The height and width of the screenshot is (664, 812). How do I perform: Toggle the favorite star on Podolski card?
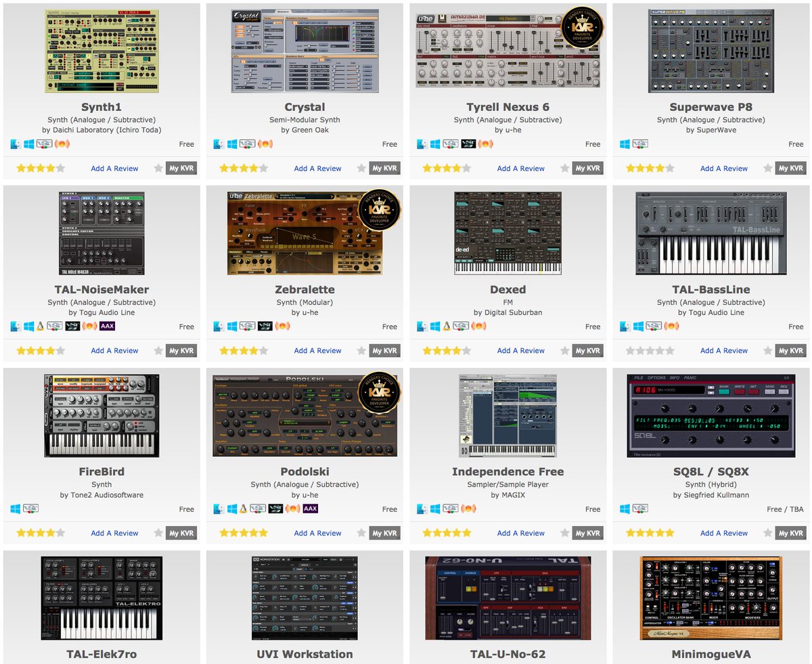click(x=361, y=533)
